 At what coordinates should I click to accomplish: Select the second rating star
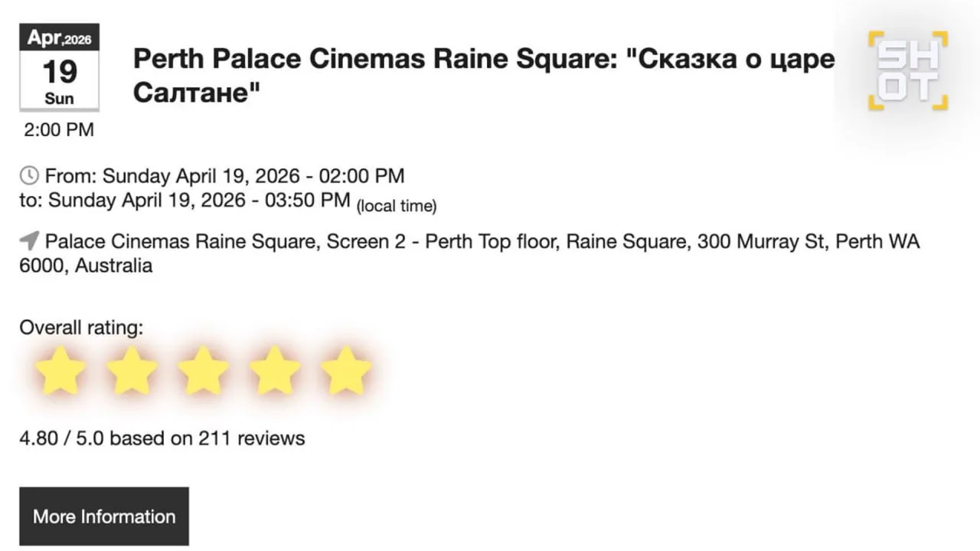[x=132, y=371]
